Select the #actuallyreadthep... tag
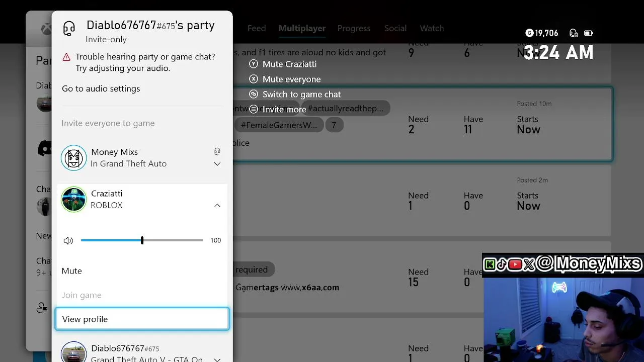Viewport: 644px width, 362px height. pyautogui.click(x=345, y=109)
